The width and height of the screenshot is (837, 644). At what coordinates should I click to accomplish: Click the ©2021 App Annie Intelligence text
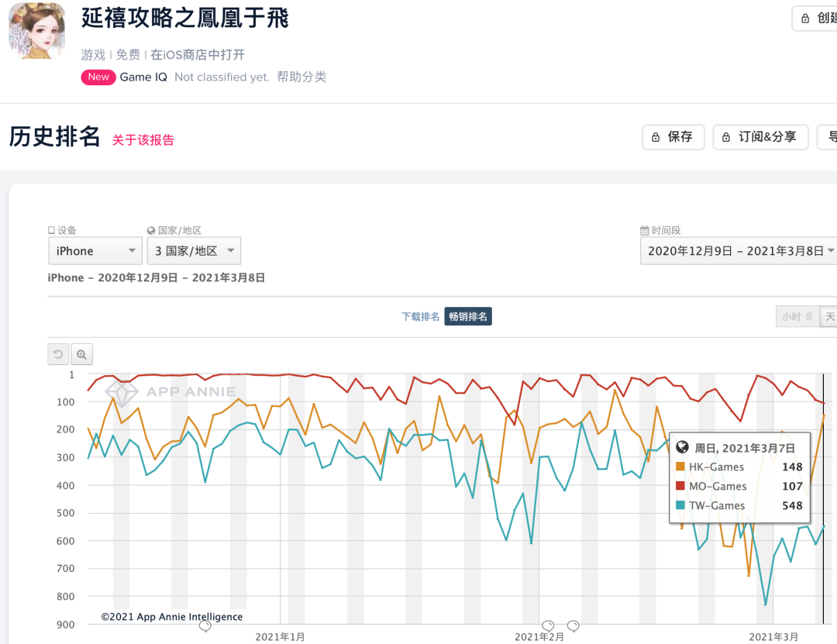click(172, 616)
